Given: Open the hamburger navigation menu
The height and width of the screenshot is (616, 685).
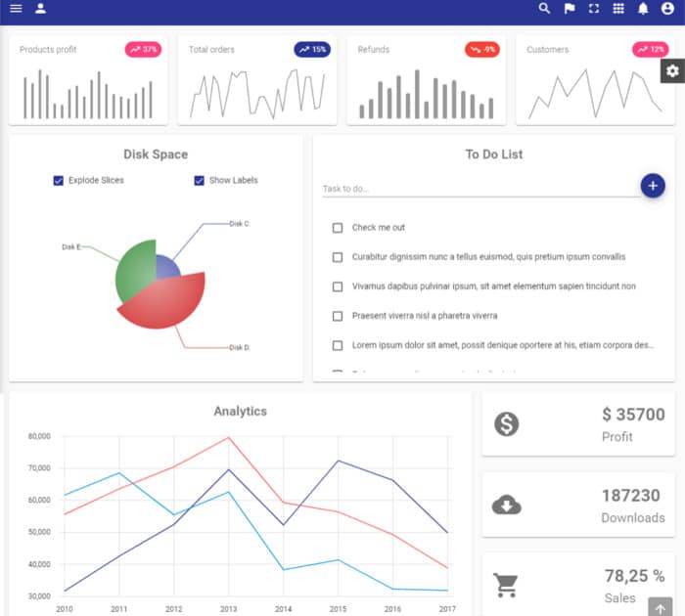Looking at the screenshot, I should coord(16,9).
